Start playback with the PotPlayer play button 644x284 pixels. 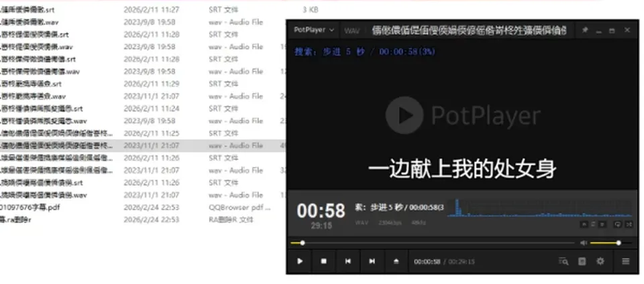pos(300,261)
